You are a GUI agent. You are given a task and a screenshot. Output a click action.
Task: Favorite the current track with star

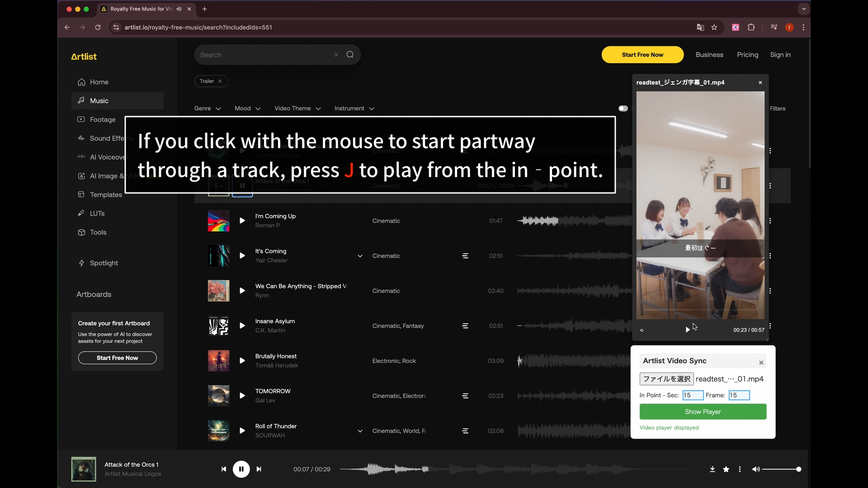[726, 469]
